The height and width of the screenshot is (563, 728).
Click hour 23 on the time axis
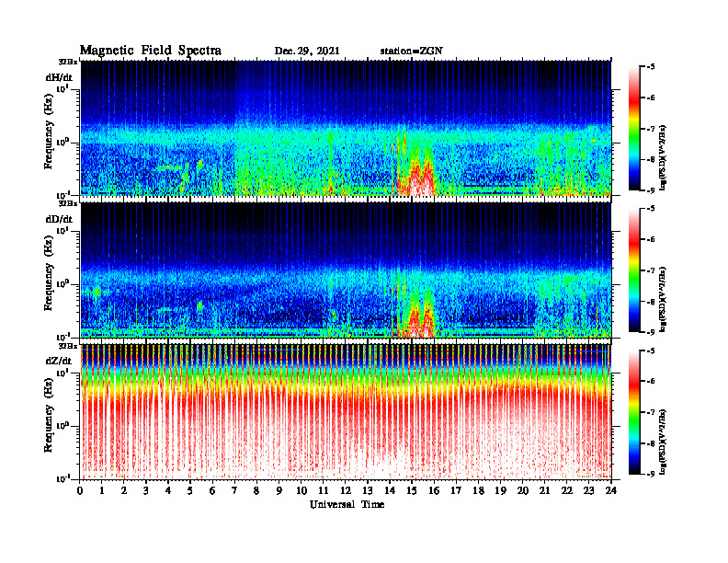coord(588,491)
